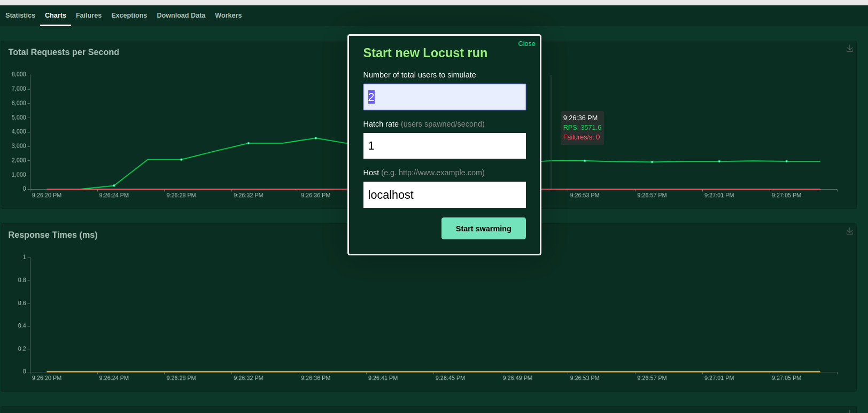Click the 9:26:28 PM data point on RPS chart
This screenshot has height=413, width=868.
(x=181, y=160)
